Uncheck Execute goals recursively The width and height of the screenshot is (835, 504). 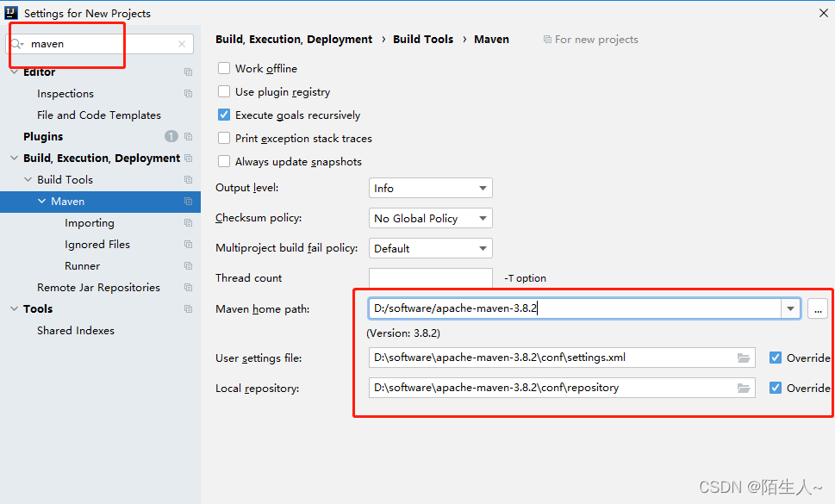pos(224,115)
